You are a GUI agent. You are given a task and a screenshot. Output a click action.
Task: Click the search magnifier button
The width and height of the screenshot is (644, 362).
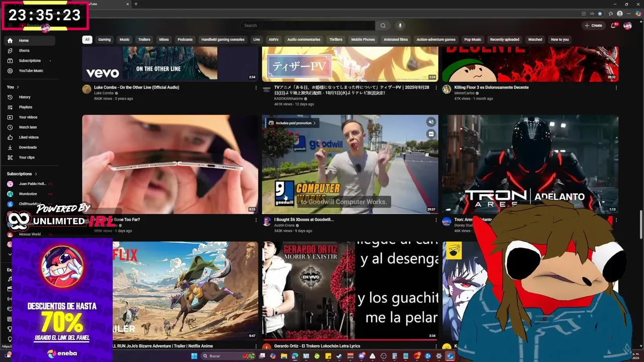point(383,26)
